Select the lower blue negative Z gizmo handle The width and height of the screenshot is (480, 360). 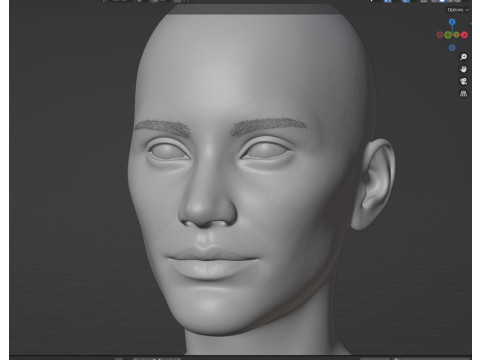click(x=452, y=48)
